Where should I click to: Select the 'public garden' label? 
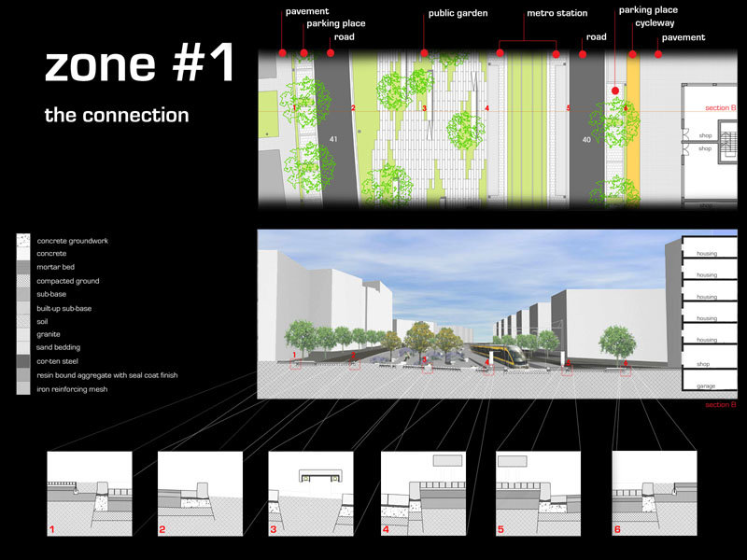[x=458, y=14]
